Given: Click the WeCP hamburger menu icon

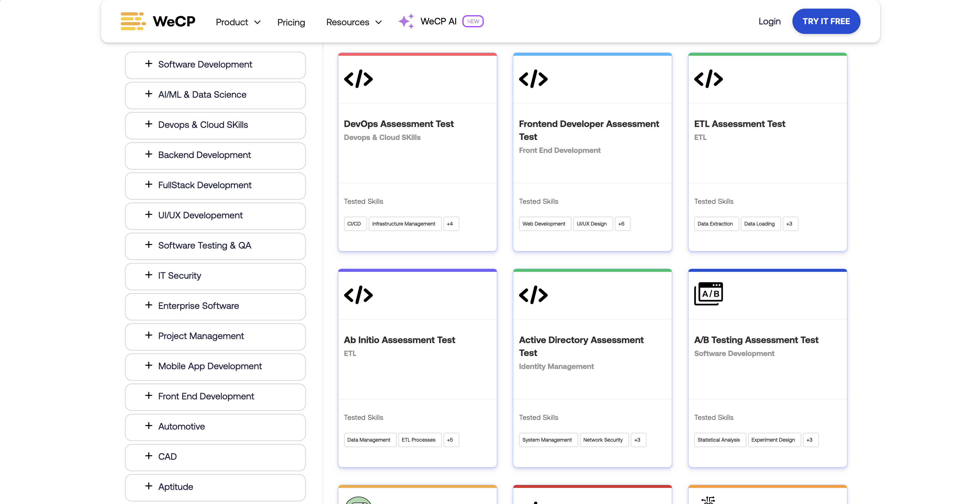Looking at the screenshot, I should (133, 21).
